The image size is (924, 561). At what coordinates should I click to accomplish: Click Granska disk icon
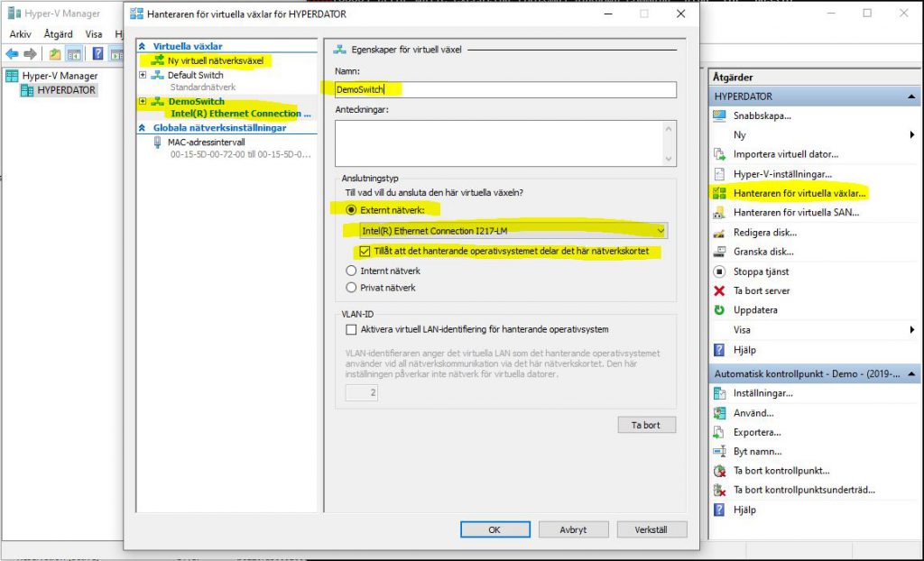coord(719,252)
